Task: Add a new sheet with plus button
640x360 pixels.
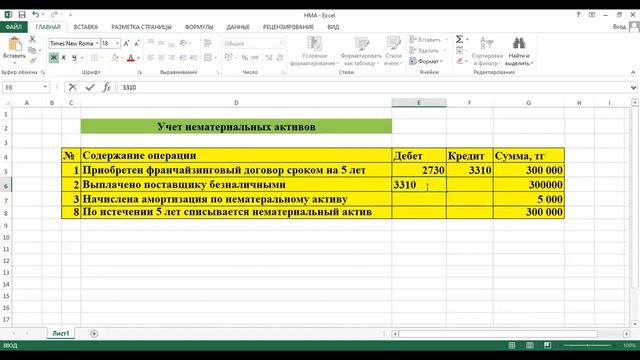Action: tap(94, 334)
